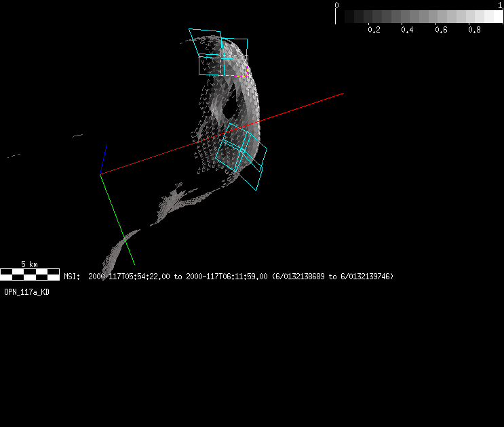The width and height of the screenshot is (504, 427).
Task: Click the yellow-magenta dashed footprint box
Action: (x=243, y=75)
